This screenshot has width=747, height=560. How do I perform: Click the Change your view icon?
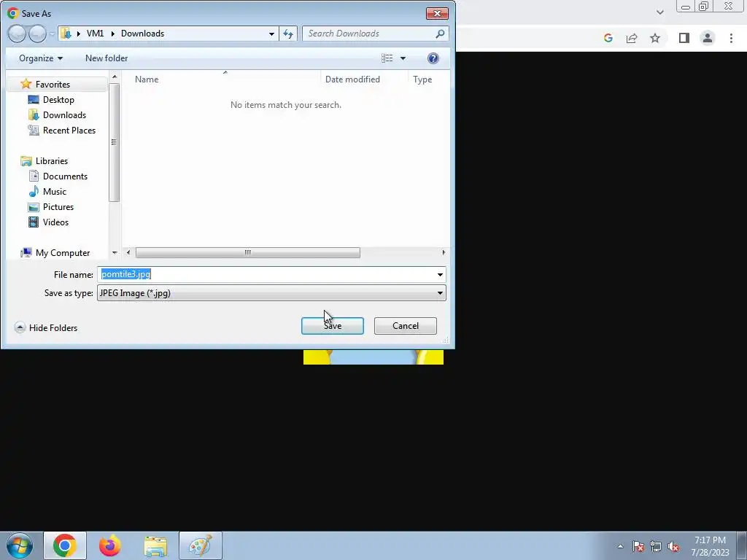pyautogui.click(x=387, y=58)
